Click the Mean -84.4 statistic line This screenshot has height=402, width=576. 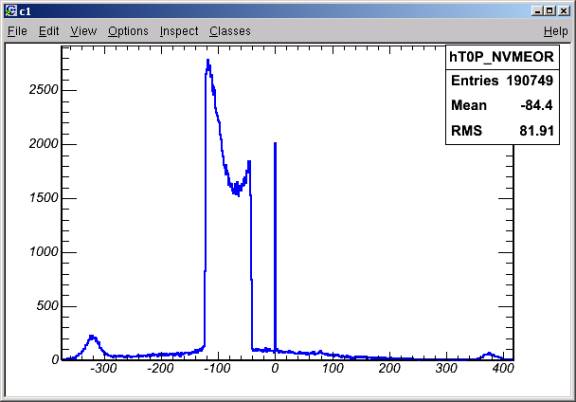[x=502, y=105]
